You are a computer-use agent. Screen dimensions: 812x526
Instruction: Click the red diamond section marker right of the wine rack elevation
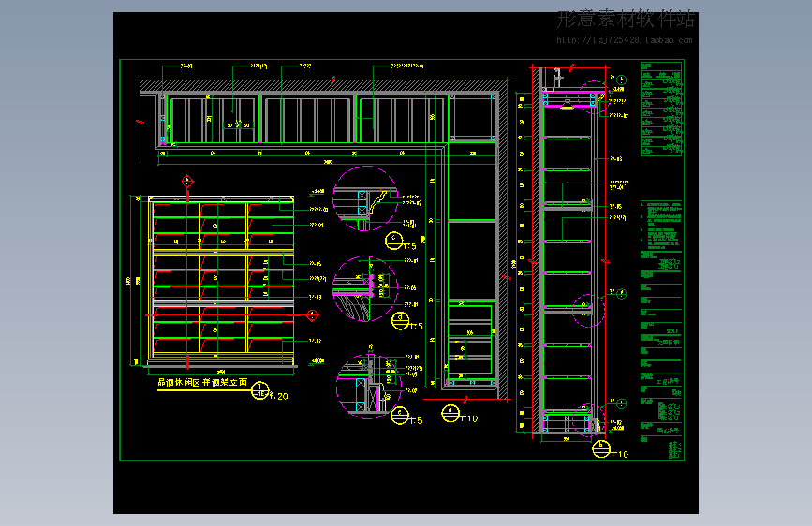(x=312, y=314)
